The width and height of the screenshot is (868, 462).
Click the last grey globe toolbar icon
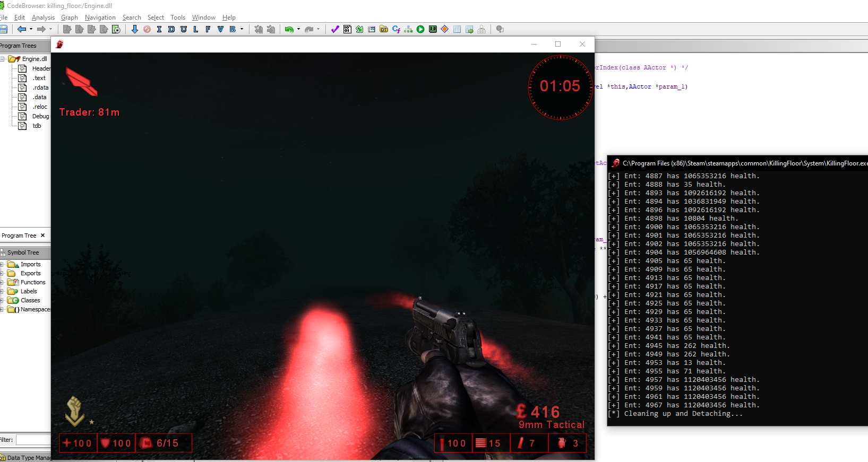[x=500, y=29]
